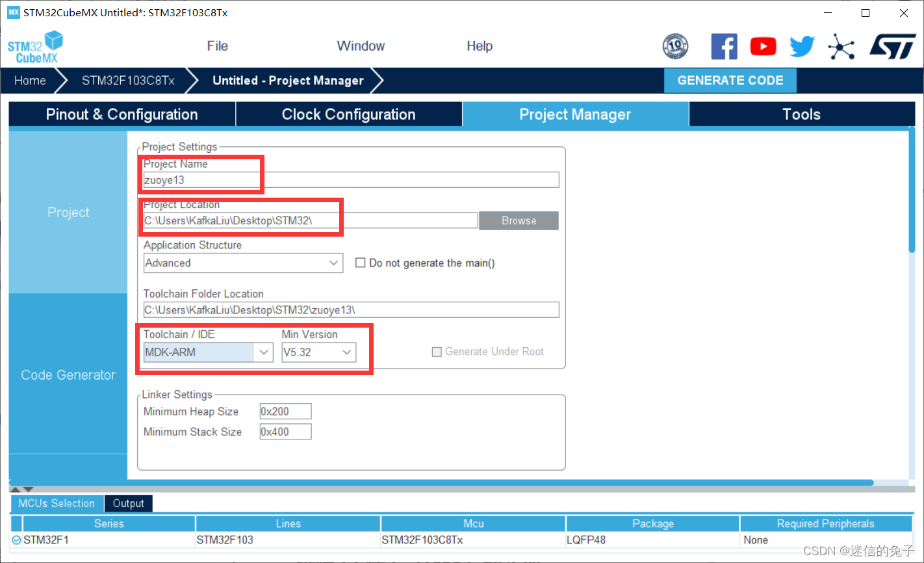
Task: Select Output bottom tab
Action: click(x=129, y=503)
